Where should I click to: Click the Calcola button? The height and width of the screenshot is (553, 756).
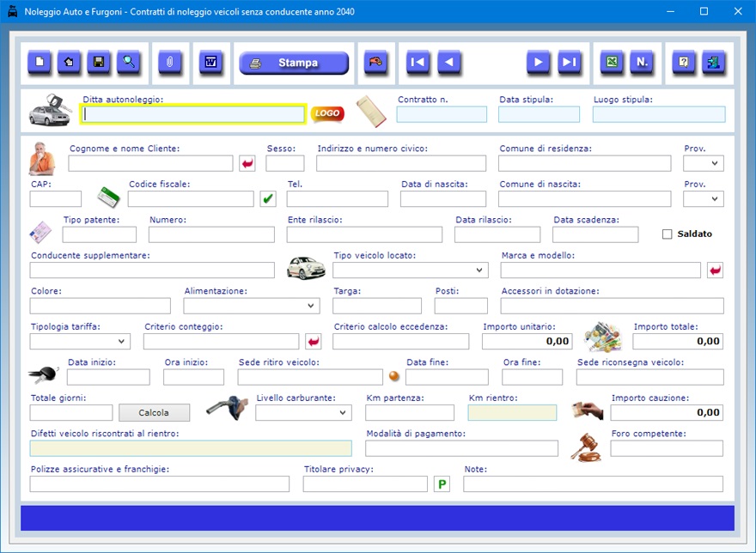click(x=154, y=413)
